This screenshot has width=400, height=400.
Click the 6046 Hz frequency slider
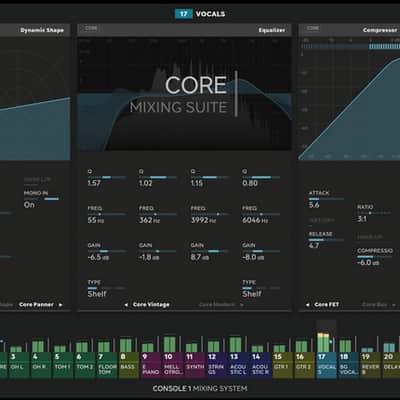point(261,214)
